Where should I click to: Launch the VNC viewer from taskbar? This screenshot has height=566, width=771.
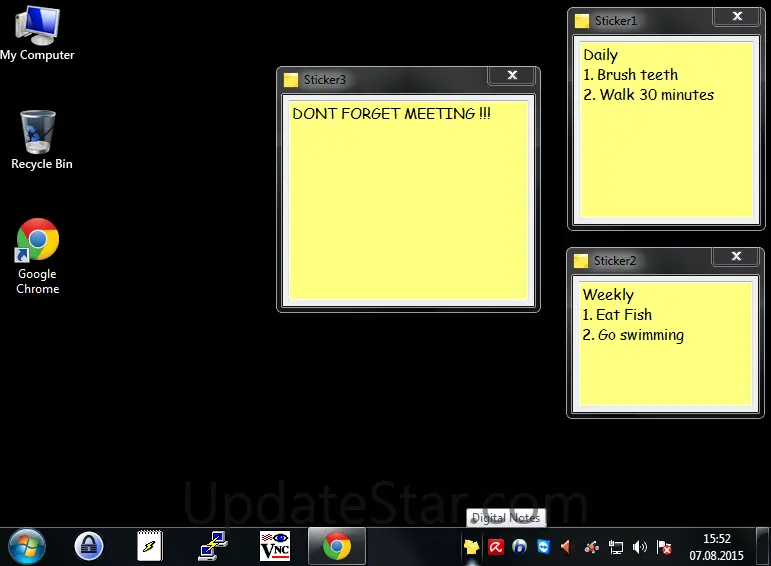(275, 546)
